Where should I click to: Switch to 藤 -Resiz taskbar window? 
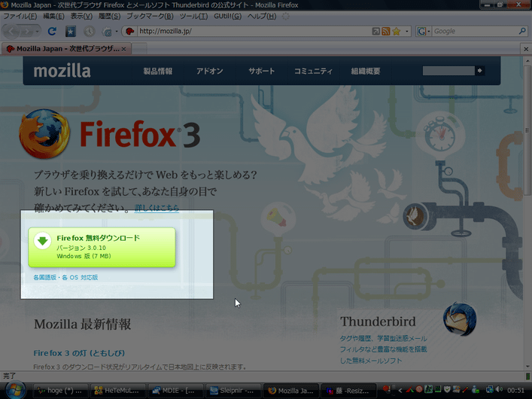pyautogui.click(x=348, y=391)
